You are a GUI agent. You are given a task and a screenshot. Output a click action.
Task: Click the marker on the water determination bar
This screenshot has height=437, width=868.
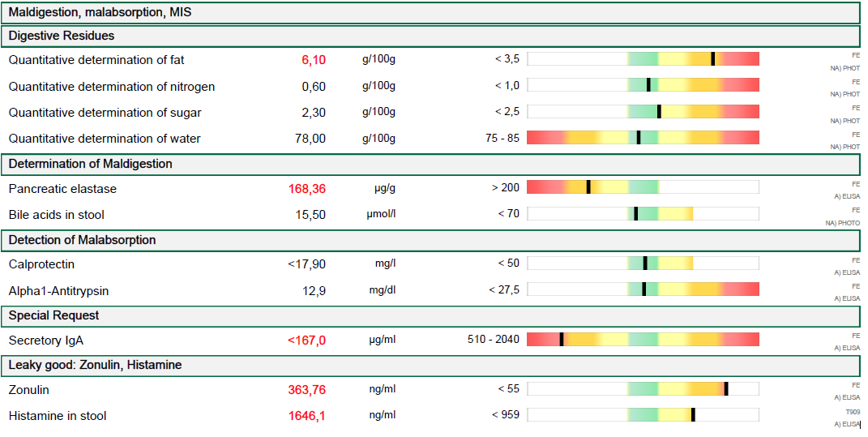click(x=639, y=138)
